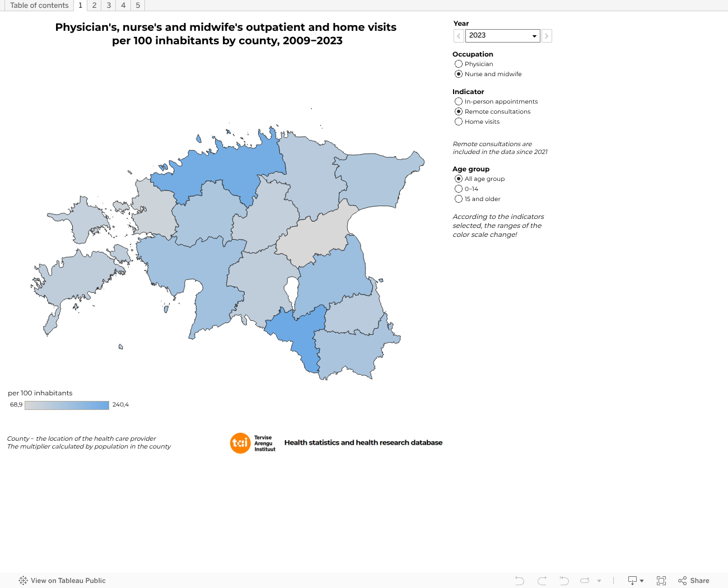728x588 pixels.
Task: Switch to dashboard tab 3
Action: pyautogui.click(x=109, y=6)
